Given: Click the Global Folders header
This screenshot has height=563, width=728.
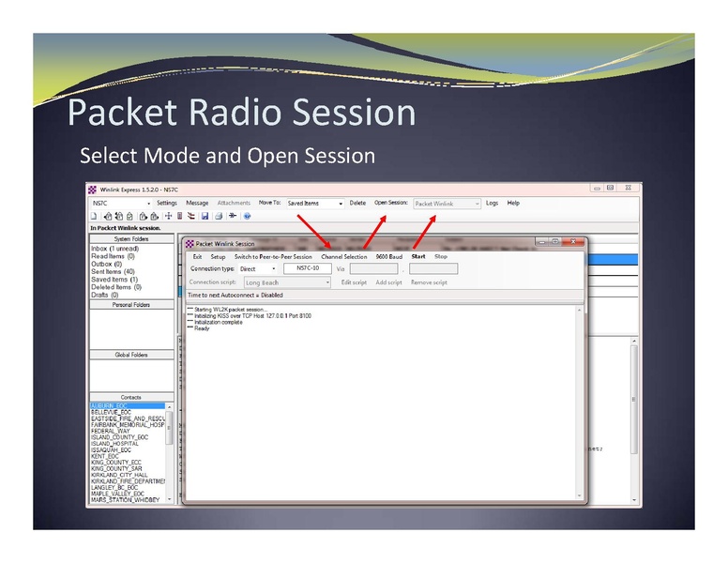Looking at the screenshot, I should tap(131, 355).
